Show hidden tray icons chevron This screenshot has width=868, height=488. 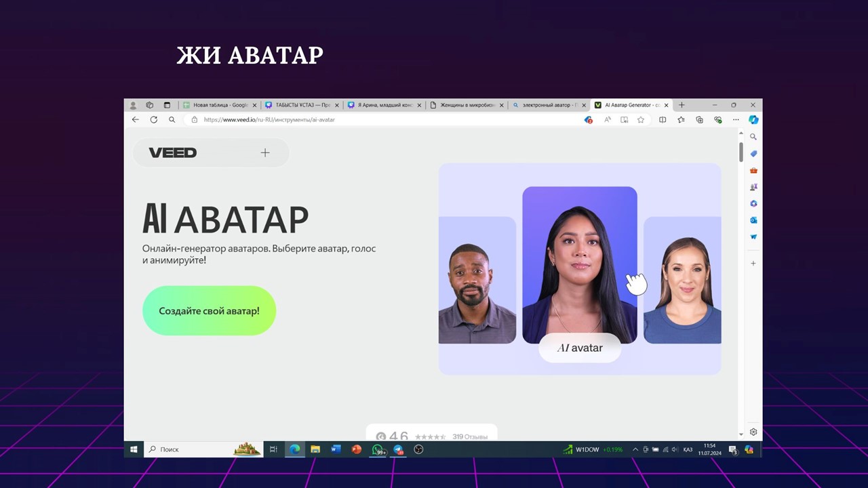(635, 449)
